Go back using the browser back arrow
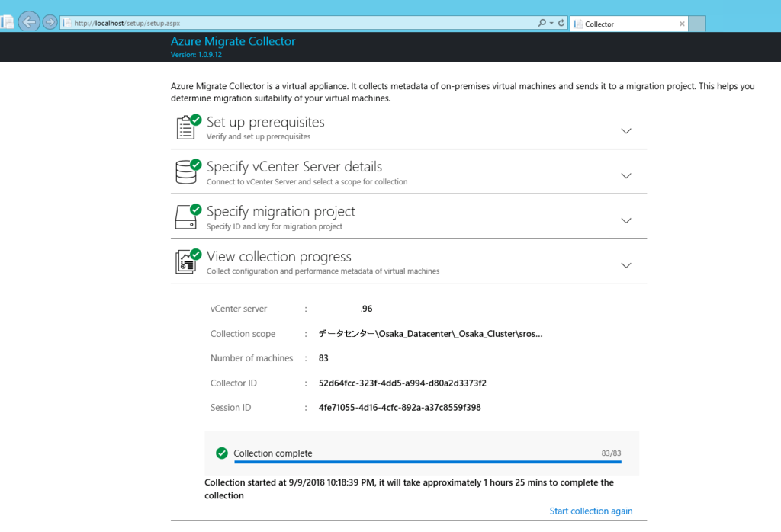 (x=29, y=22)
